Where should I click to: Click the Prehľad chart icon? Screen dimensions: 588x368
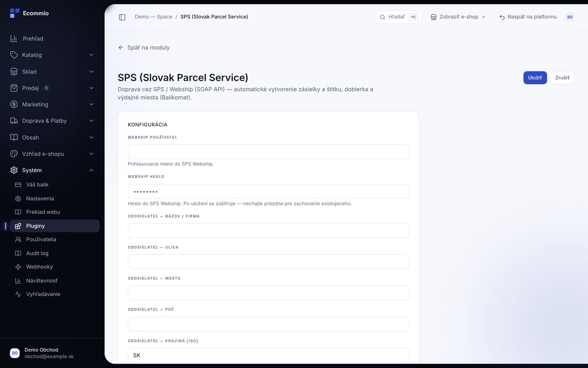14,38
